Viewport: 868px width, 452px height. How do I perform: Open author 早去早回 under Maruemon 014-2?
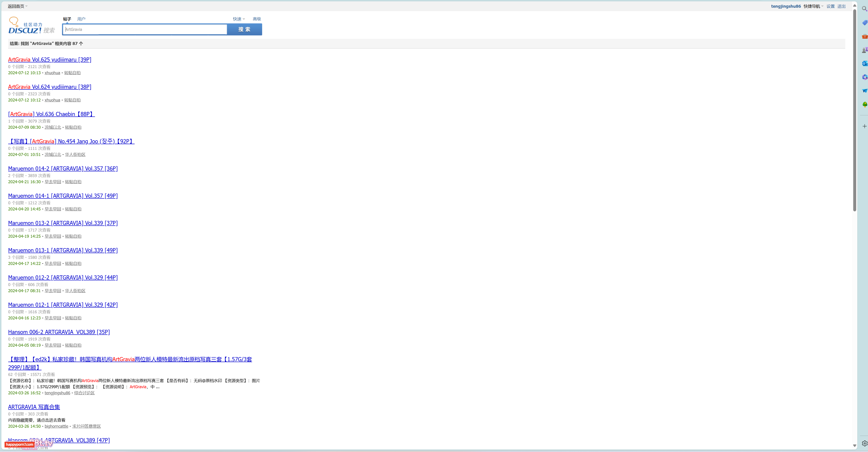tap(53, 182)
